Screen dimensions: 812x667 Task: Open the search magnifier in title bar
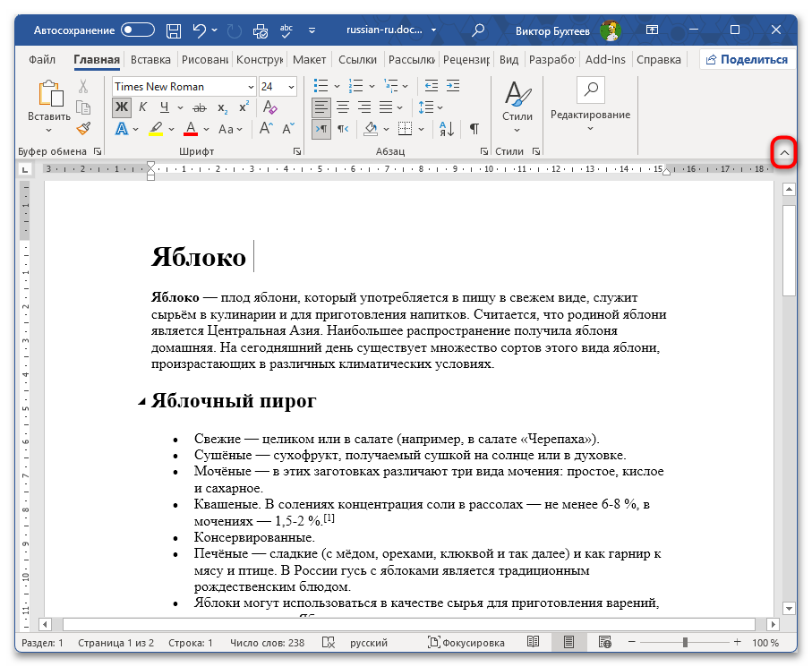point(478,30)
